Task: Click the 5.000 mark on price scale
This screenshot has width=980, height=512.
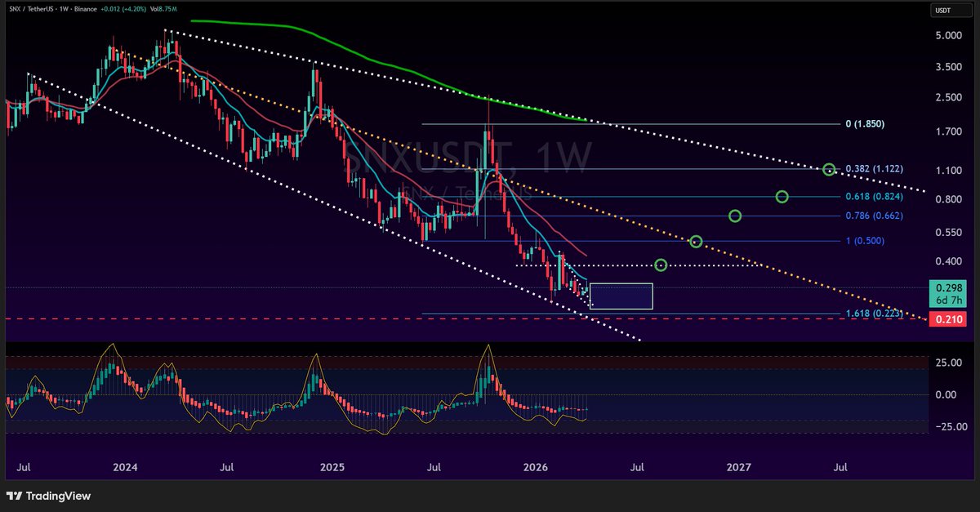Action: pos(947,36)
